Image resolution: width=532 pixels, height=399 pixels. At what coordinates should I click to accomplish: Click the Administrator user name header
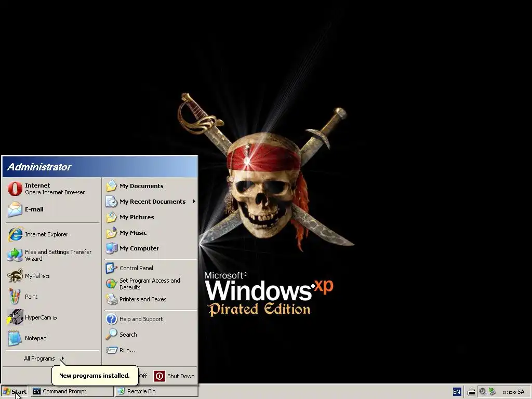39,167
